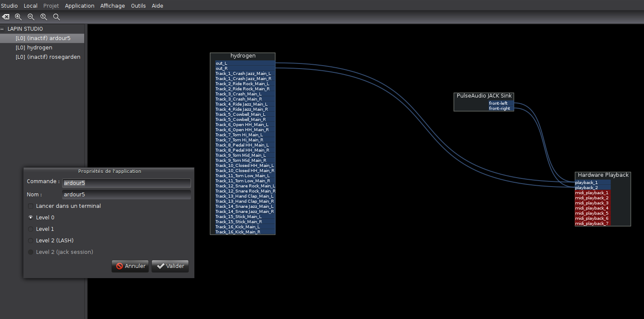Select the front-left port of PulseAudio Sink
This screenshot has height=319, width=644.
click(501, 103)
